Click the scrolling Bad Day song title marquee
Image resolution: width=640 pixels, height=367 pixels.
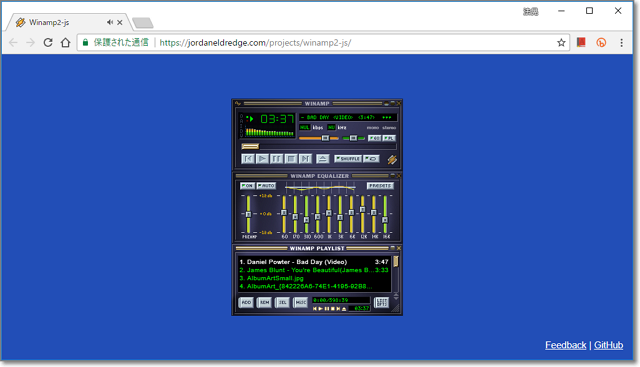348,118
